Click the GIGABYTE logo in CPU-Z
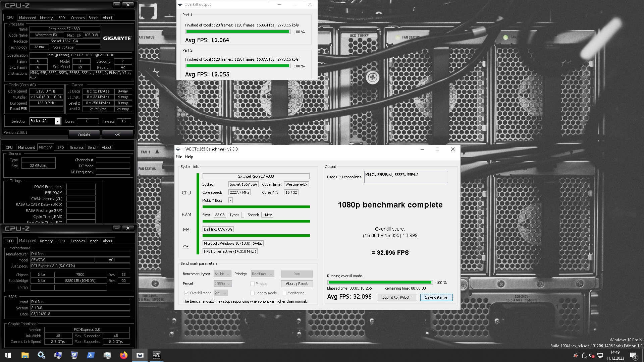The width and height of the screenshot is (644, 362). click(117, 38)
